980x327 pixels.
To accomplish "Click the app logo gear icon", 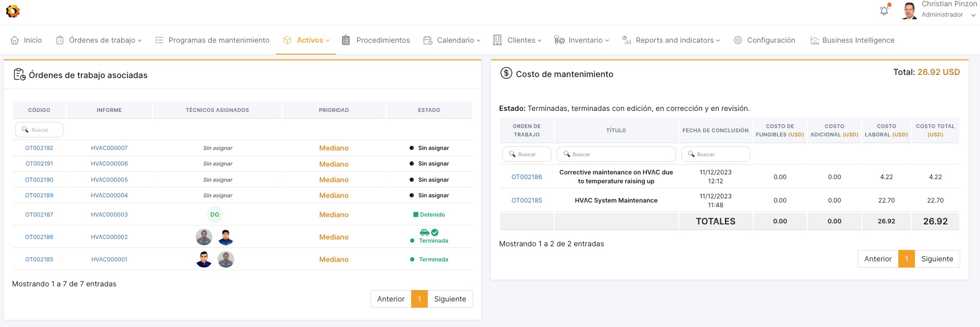I will (x=12, y=11).
